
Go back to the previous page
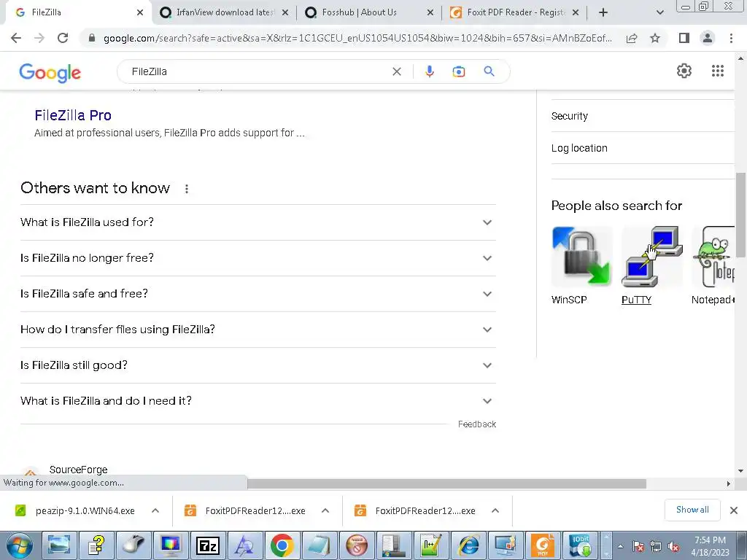click(x=16, y=38)
